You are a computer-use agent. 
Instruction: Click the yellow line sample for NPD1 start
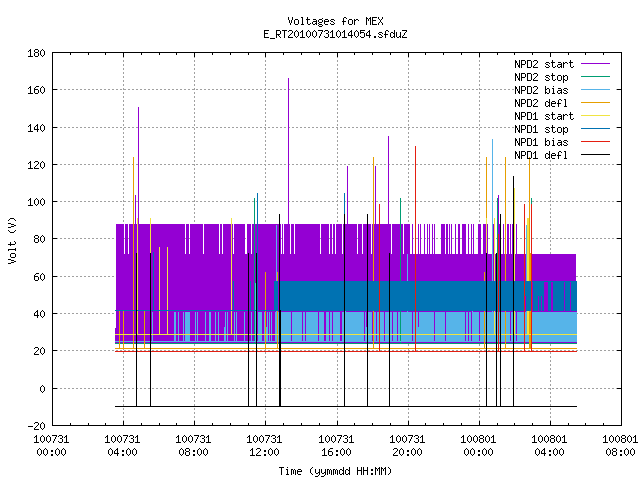click(595, 116)
